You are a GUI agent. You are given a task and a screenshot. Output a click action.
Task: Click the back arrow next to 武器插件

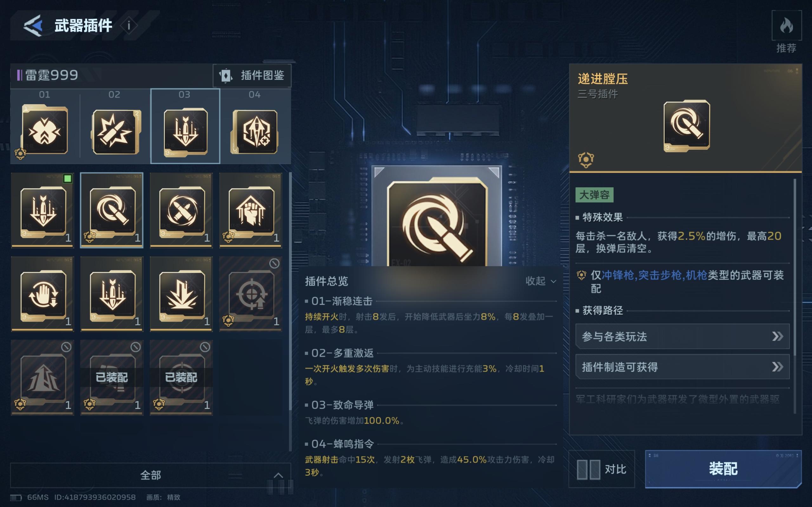pos(33,25)
